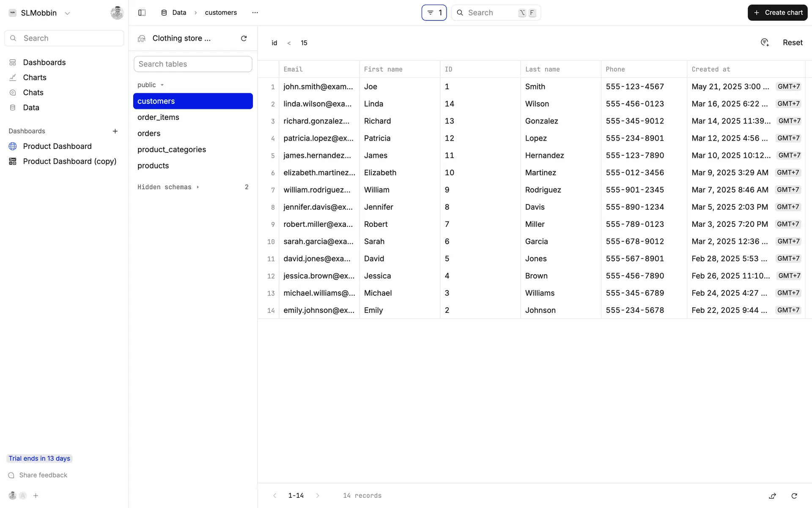Click the Search tables input field
Screen dimensions: 812x508
(x=193, y=64)
